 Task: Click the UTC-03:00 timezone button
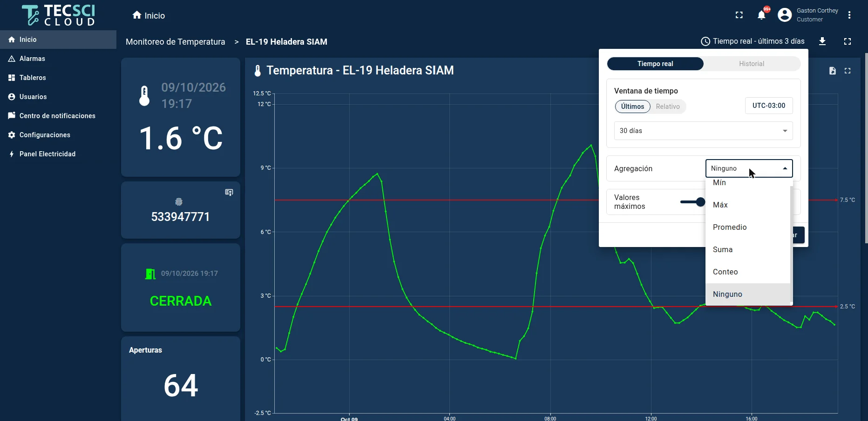[769, 106]
